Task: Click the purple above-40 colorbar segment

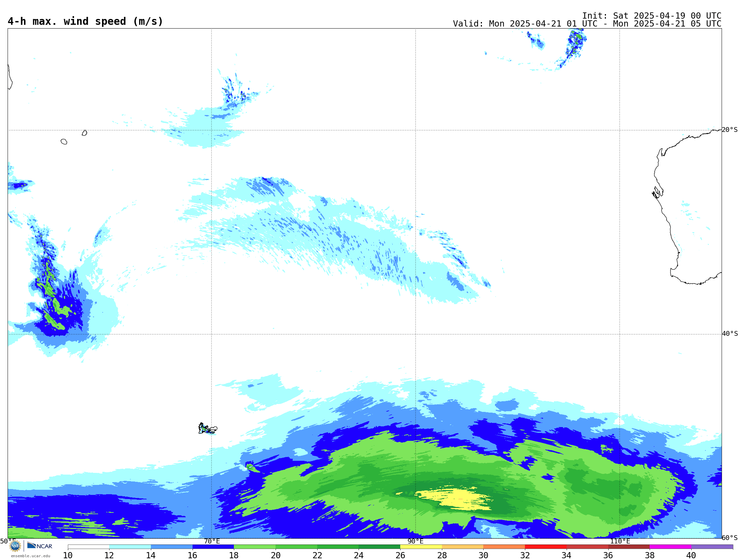Action: [x=712, y=547]
